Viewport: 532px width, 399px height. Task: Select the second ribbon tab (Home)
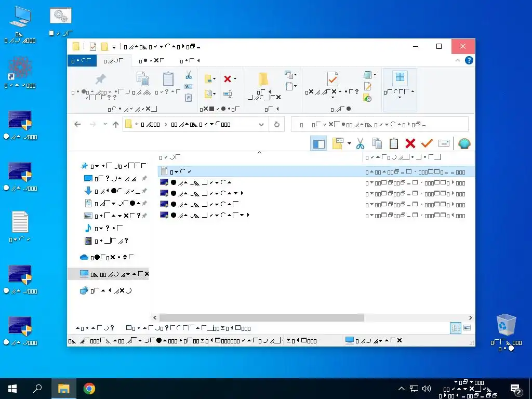pos(114,61)
